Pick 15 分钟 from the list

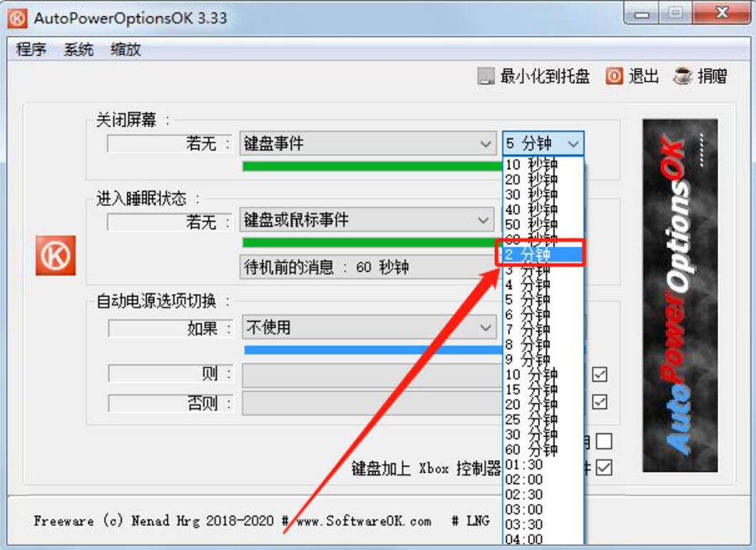coord(543,389)
